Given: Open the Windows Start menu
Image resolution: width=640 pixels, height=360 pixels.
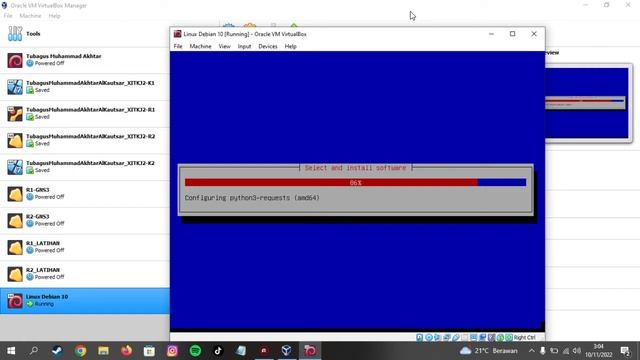Looking at the screenshot, I should coord(11,351).
